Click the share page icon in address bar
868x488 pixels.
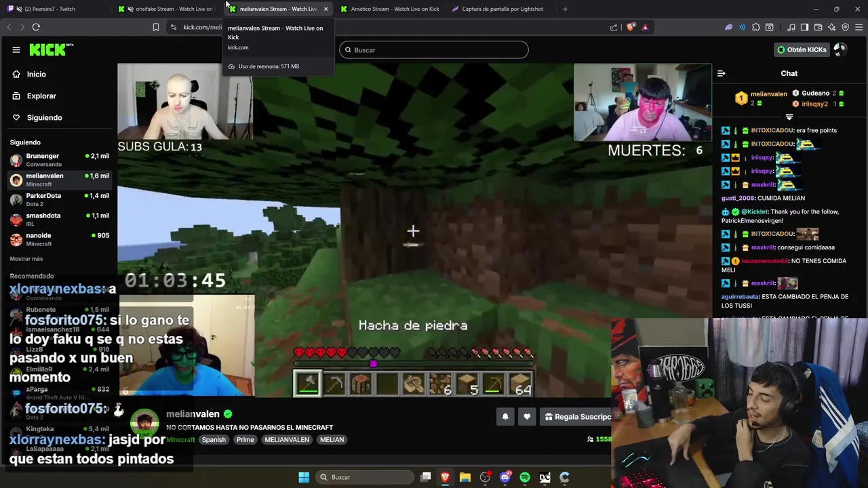(614, 27)
